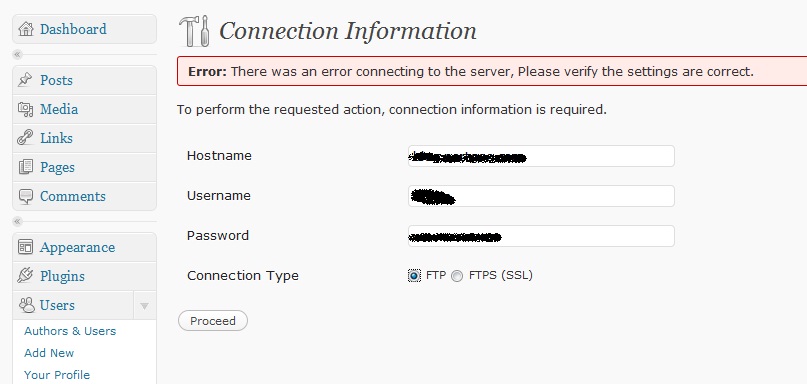Click the Comments speech bubble icon
807x384 pixels.
25,196
